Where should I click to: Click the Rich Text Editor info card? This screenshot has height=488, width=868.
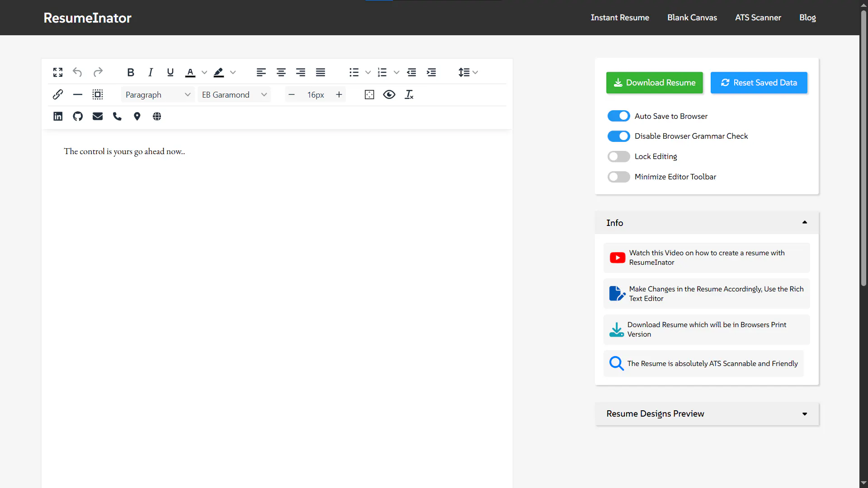click(707, 294)
